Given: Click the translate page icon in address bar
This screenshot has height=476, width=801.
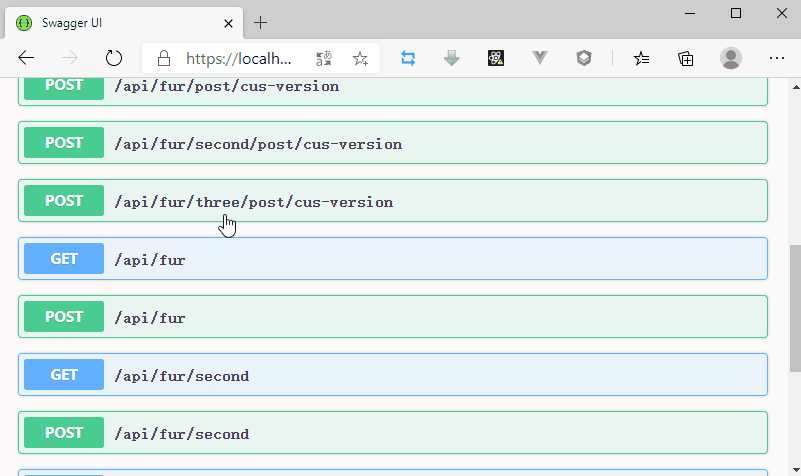Looking at the screenshot, I should click(324, 58).
